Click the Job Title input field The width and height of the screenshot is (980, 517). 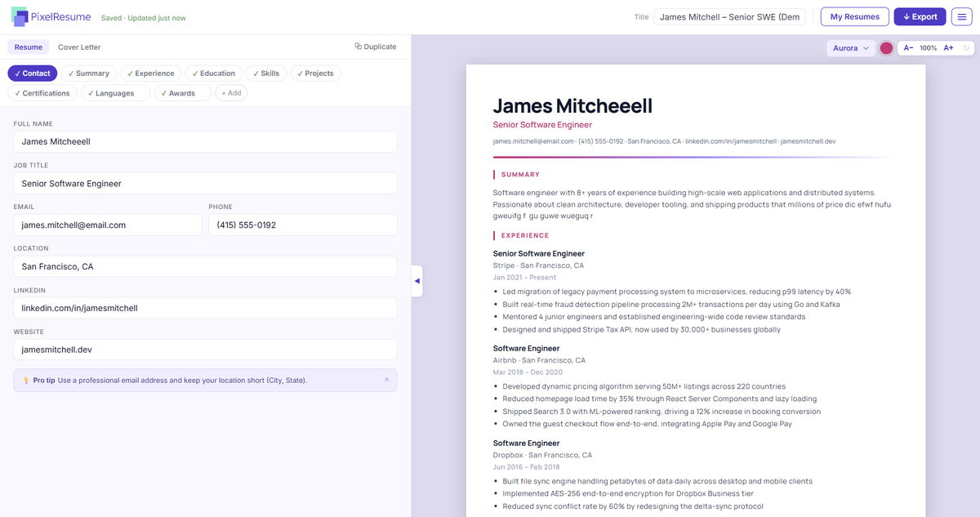205,183
